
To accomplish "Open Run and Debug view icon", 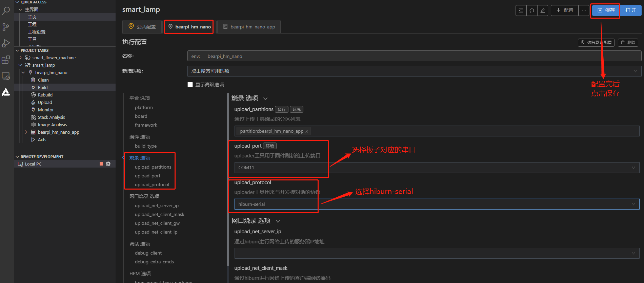I will coord(6,43).
